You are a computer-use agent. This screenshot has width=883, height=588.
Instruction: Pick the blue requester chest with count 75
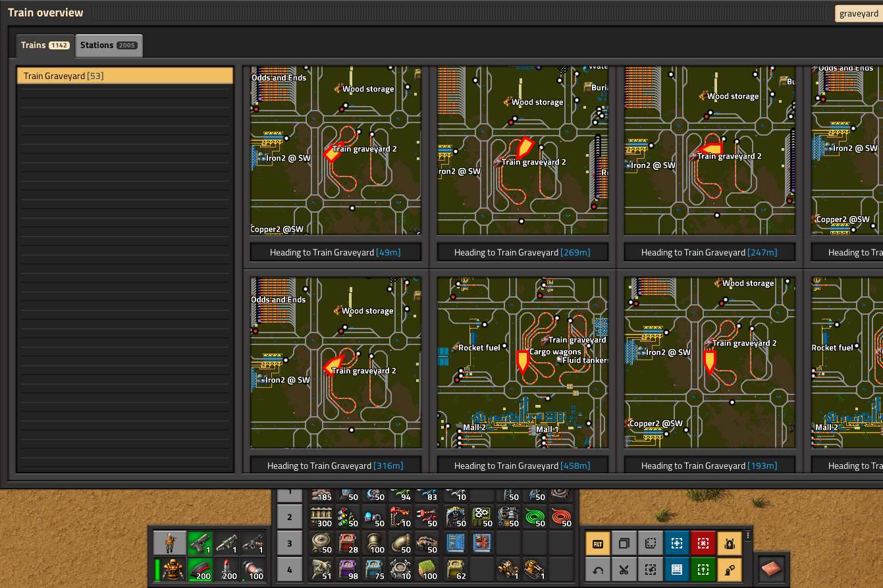click(375, 570)
